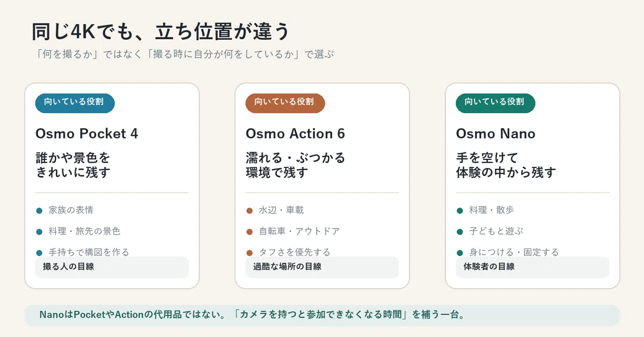Click the 過酷な場所の目線 footer box
The image size is (644, 337).
(x=323, y=267)
